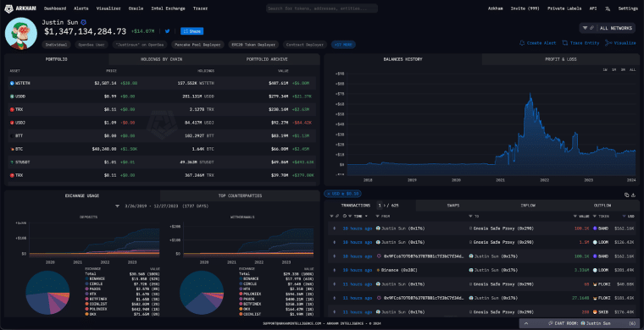Switch to the Swaps tab
This screenshot has width=644, height=330.
453,206
